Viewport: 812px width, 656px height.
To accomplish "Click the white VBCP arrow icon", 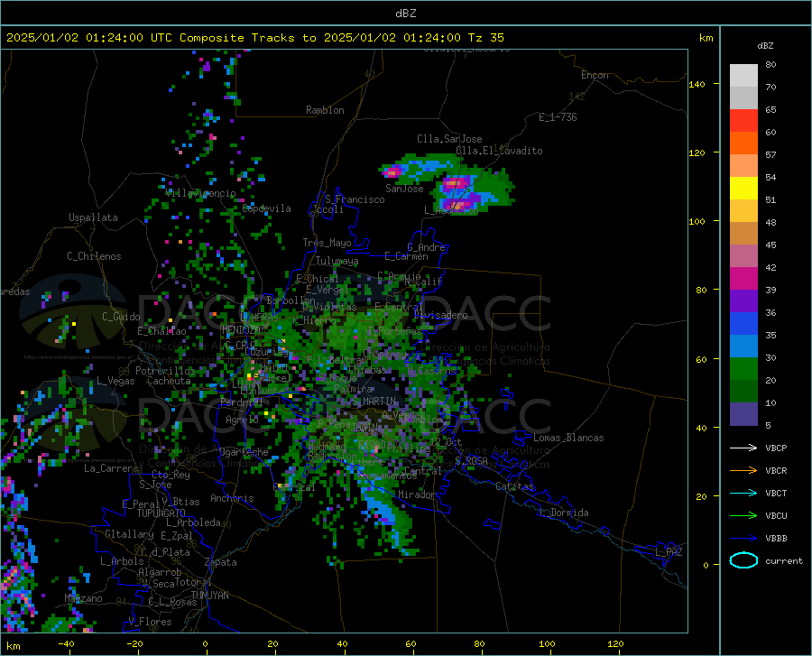I will point(743,448).
